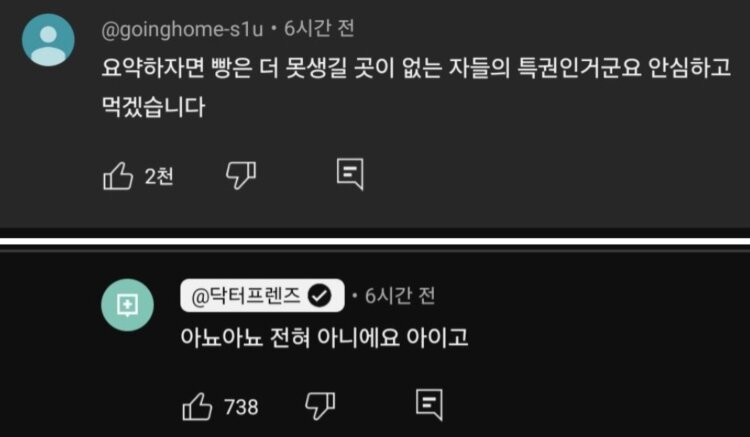Select reply text 아뇨아뇨 전혀 아니에요 아이고

click(324, 338)
